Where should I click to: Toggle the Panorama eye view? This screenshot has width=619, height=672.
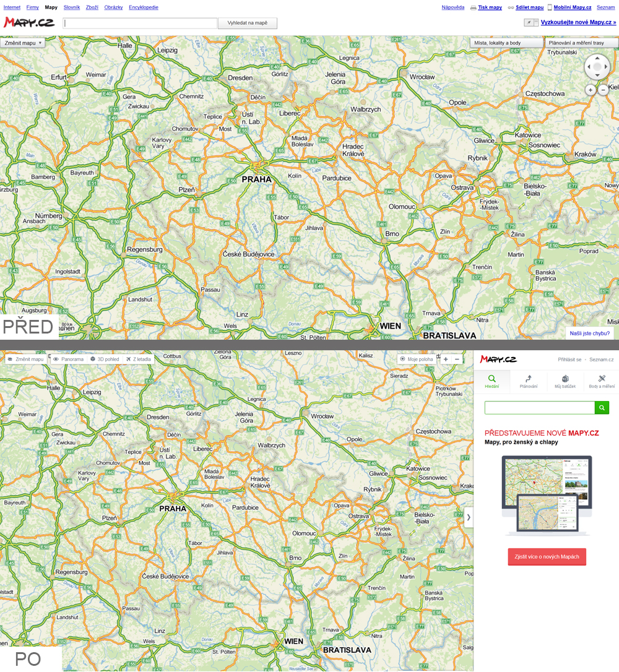coord(68,359)
